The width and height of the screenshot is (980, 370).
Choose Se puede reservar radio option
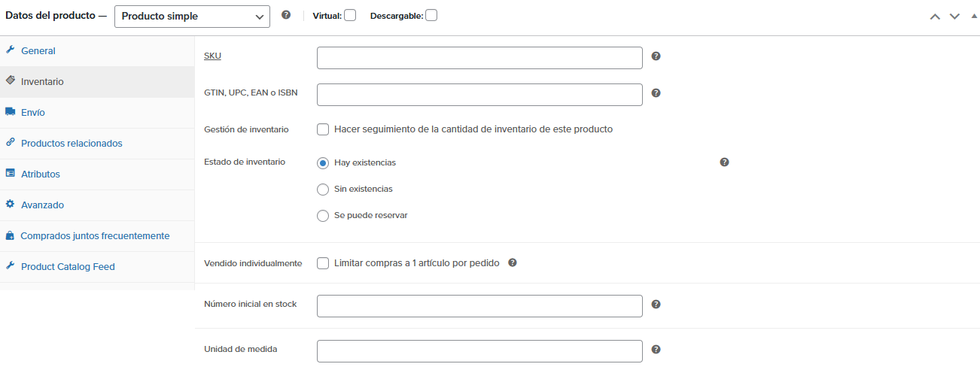tap(323, 215)
